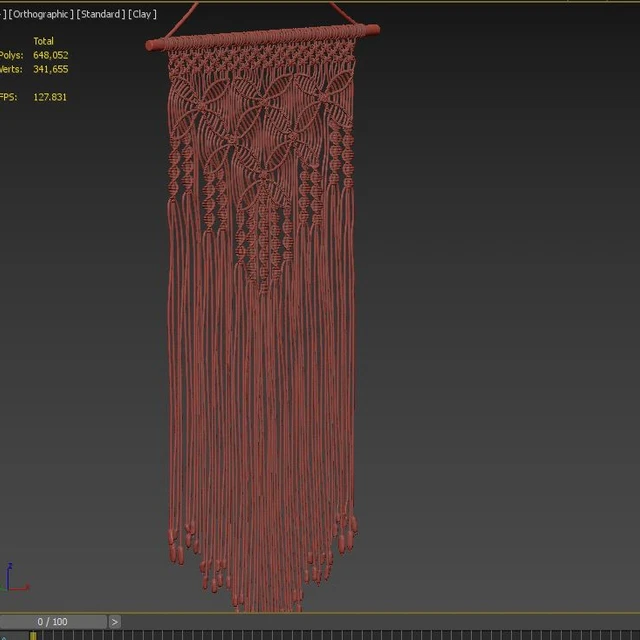Open the Orthographic viewport view menu
640x640 pixels.
41,14
